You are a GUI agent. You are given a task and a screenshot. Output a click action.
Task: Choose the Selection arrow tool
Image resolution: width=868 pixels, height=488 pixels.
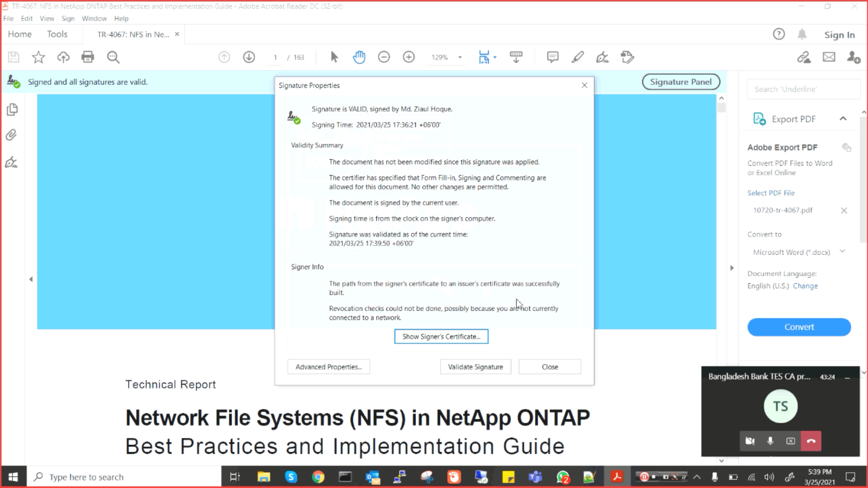pos(334,57)
